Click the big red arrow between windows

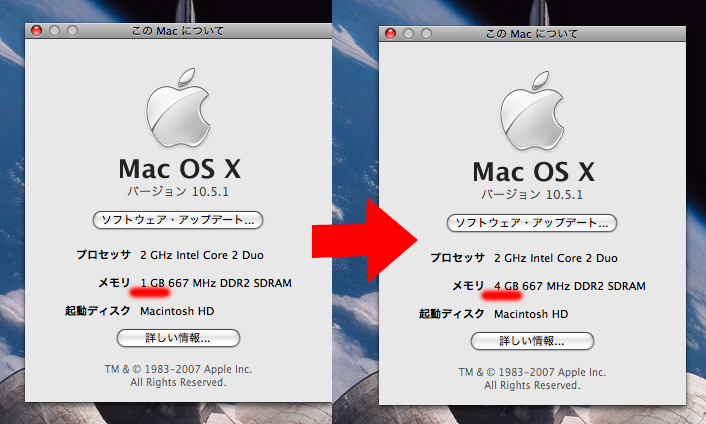tap(365, 240)
